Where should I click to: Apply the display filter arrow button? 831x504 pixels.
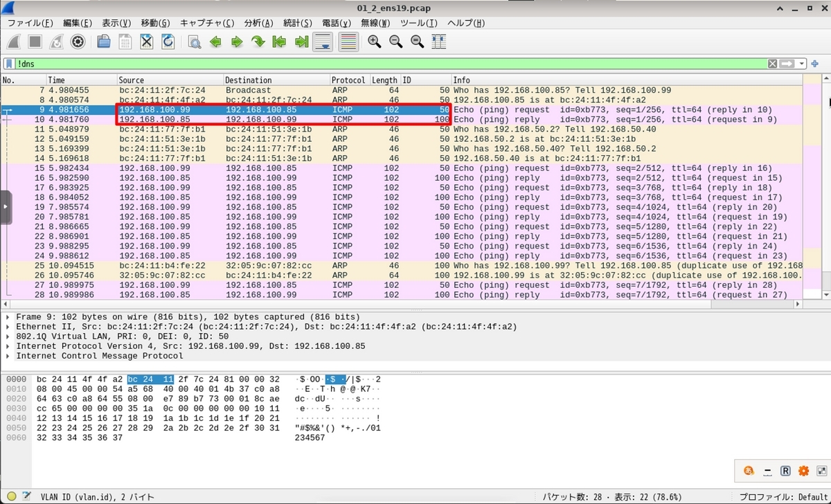tap(787, 64)
